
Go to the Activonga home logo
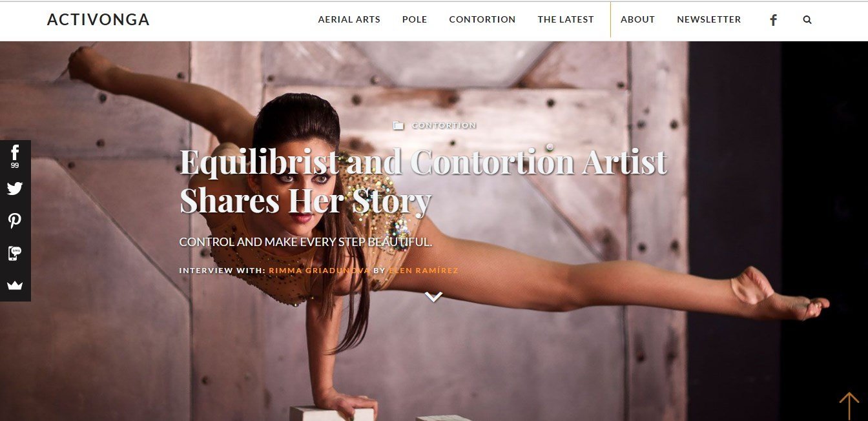tap(99, 20)
